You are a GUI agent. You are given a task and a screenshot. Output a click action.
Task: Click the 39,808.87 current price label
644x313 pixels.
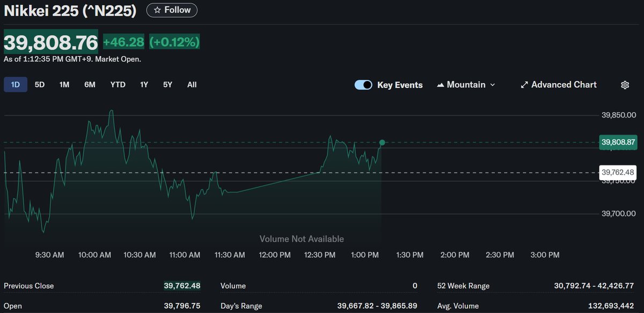pyautogui.click(x=619, y=142)
